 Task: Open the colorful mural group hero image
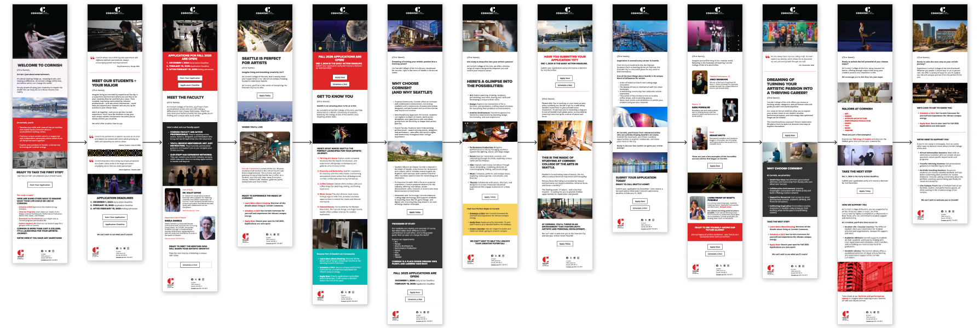pos(790,36)
